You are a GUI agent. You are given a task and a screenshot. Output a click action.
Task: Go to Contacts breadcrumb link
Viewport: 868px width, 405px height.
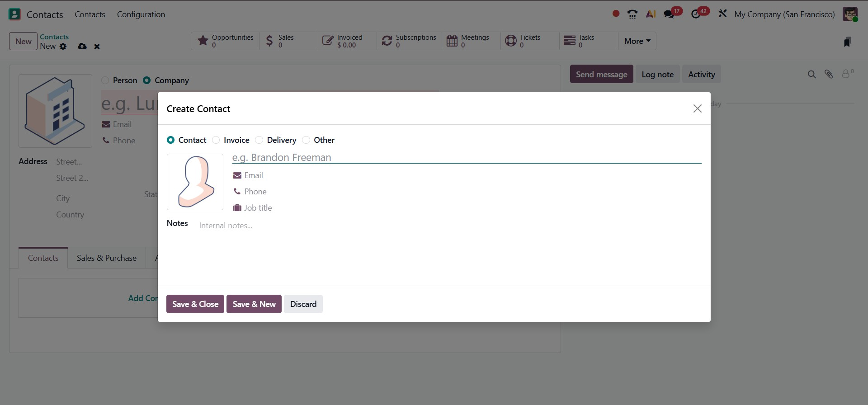[x=54, y=37]
